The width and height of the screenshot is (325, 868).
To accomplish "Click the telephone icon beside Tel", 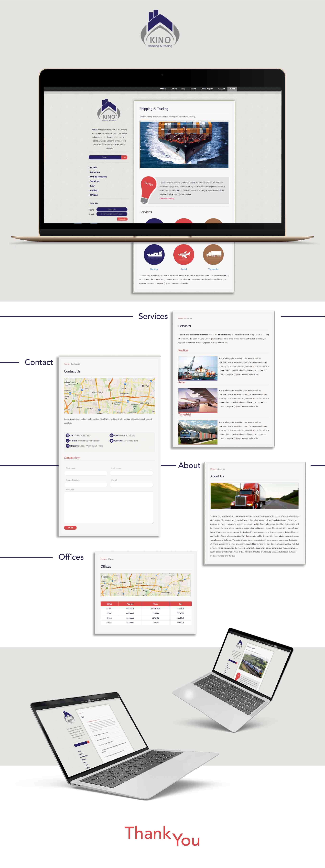I will pyautogui.click(x=68, y=435).
